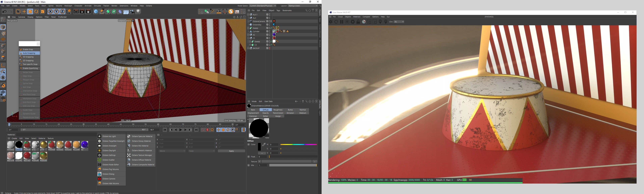Open the MoGraph menu
The height and width of the screenshot is (194, 644).
tap(68, 6)
